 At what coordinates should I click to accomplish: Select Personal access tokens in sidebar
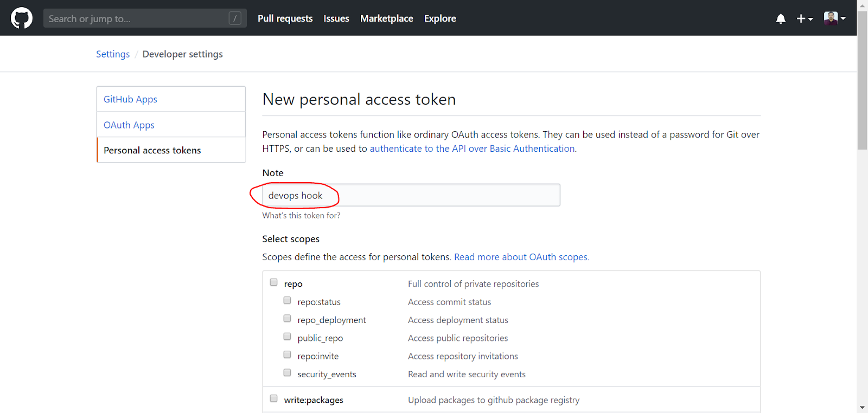171,150
